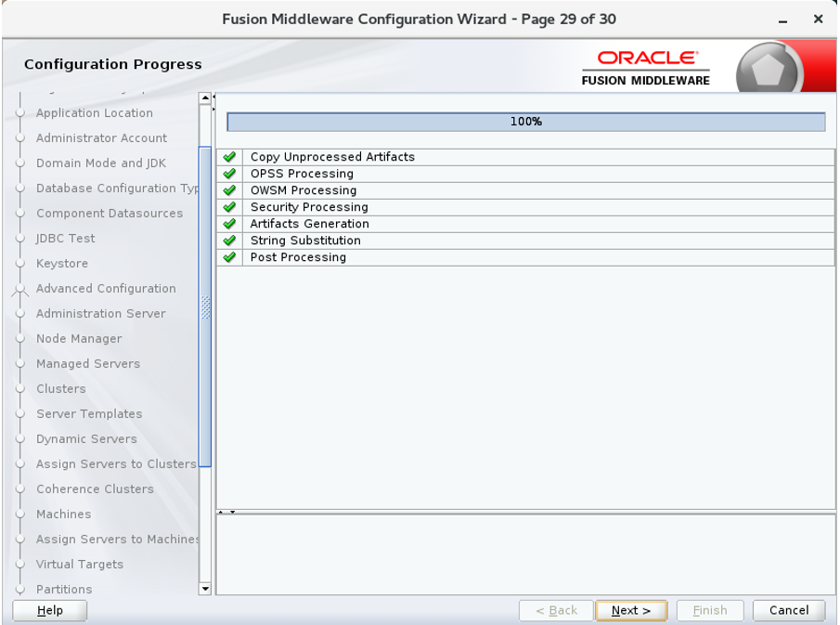Go to Administrator Account step
This screenshot has height=625, width=840.
101,138
